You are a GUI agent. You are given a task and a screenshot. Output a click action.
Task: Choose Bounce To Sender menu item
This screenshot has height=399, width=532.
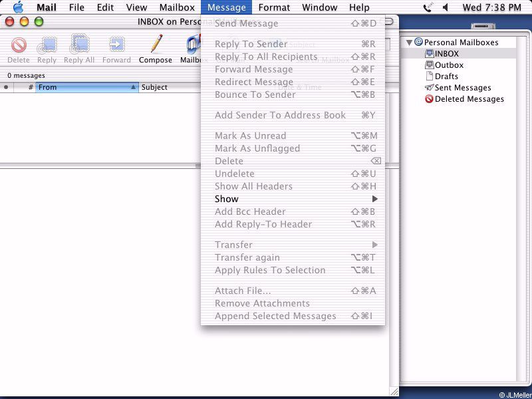click(x=293, y=94)
